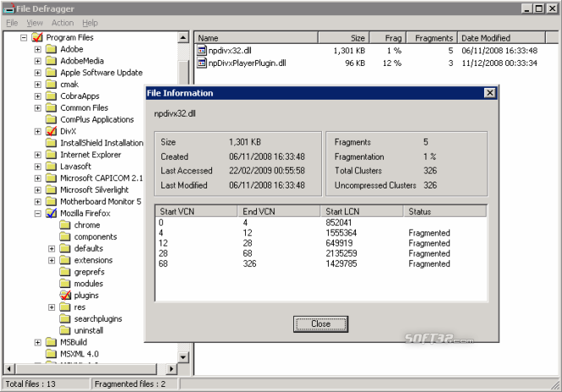Click the res folder icon
562x392 pixels.
coord(65,307)
